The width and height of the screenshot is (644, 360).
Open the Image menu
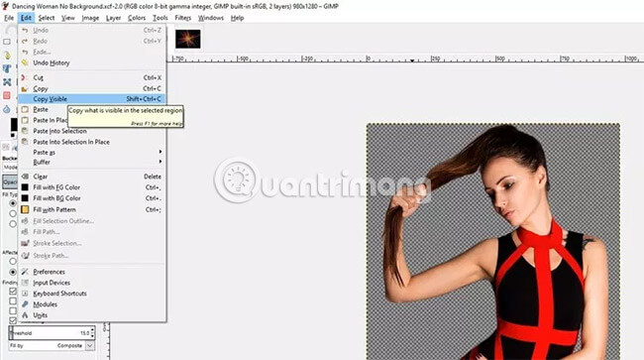click(x=90, y=18)
